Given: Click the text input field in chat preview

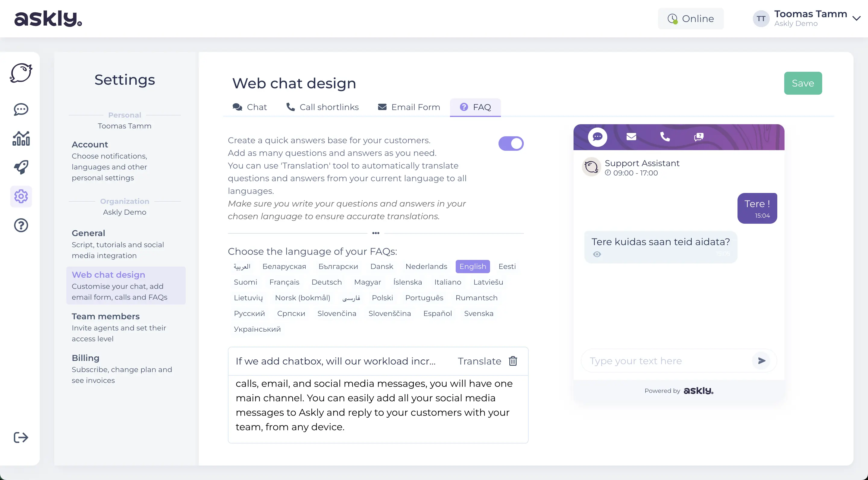Looking at the screenshot, I should click(x=668, y=361).
